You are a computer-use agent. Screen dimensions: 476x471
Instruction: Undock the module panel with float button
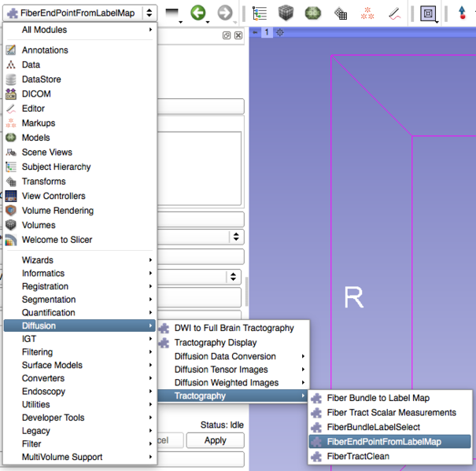pyautogui.click(x=227, y=35)
